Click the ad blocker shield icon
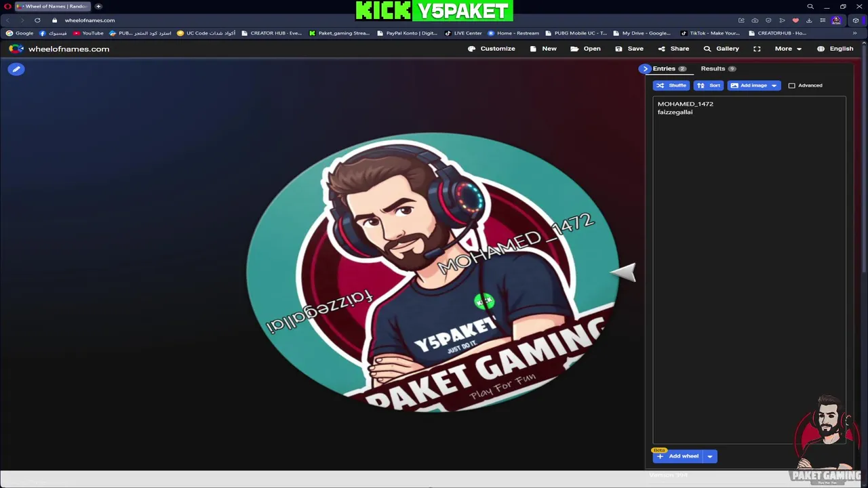The image size is (868, 488). (x=768, y=20)
